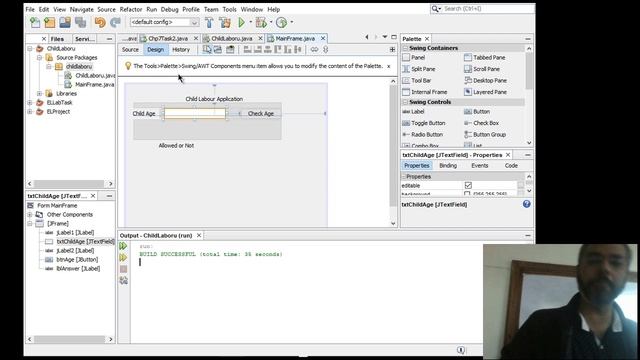This screenshot has height=360, width=640.
Task: Toggle the Change Horizontal Resizability icon
Action: tap(314, 49)
